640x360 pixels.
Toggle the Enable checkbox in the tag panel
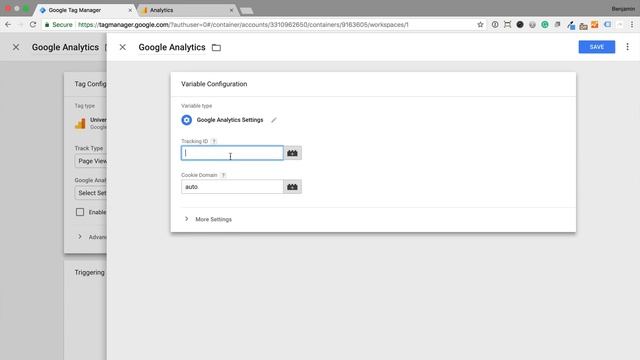click(80, 212)
